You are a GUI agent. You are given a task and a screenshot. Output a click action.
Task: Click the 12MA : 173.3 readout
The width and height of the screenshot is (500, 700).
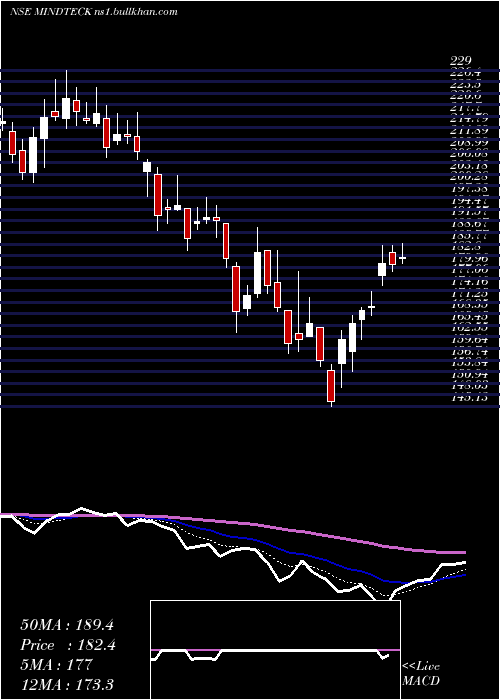(x=67, y=684)
